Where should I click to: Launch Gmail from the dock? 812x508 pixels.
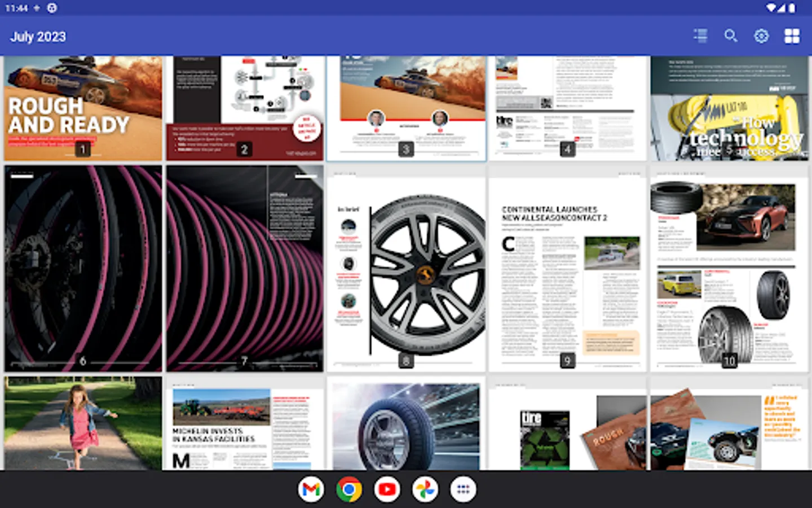click(x=311, y=489)
